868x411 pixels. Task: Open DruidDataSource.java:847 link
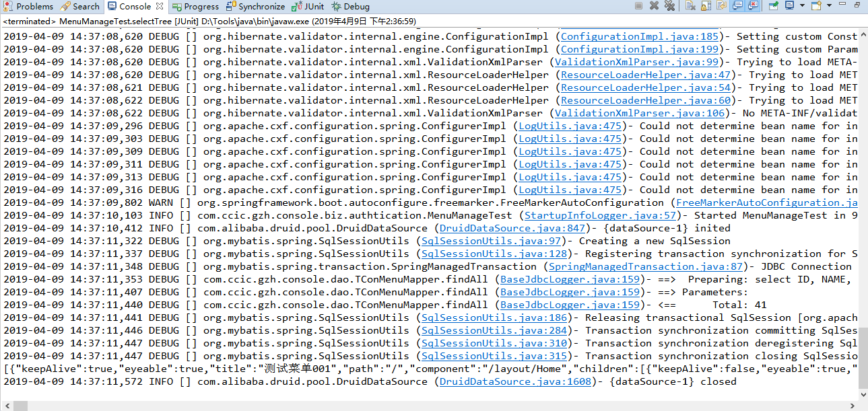[x=512, y=228]
